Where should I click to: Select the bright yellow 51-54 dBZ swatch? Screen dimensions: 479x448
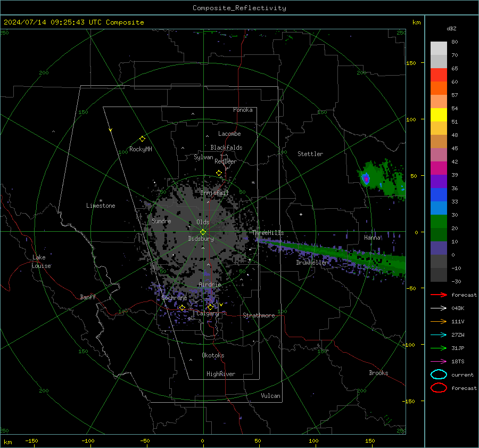[x=439, y=115]
